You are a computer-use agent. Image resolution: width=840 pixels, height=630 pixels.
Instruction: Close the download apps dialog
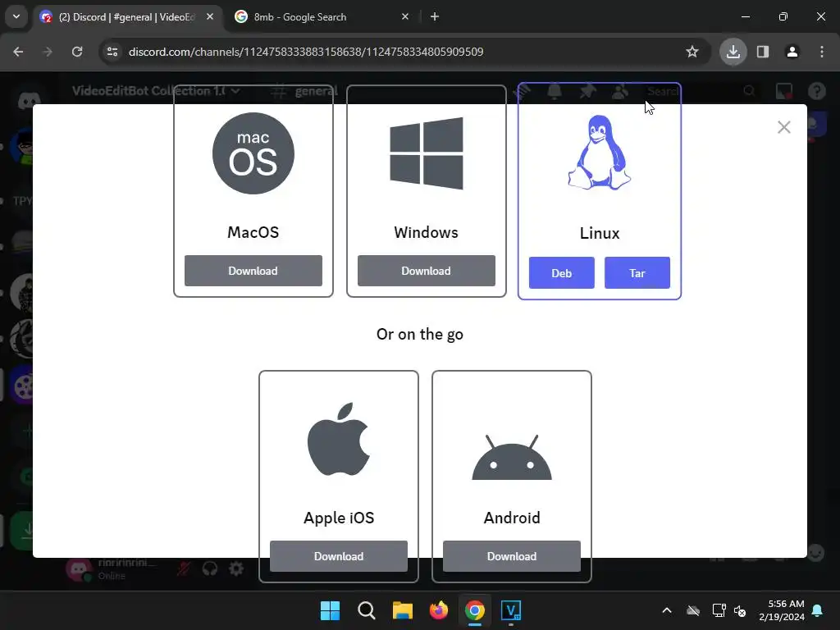(783, 127)
